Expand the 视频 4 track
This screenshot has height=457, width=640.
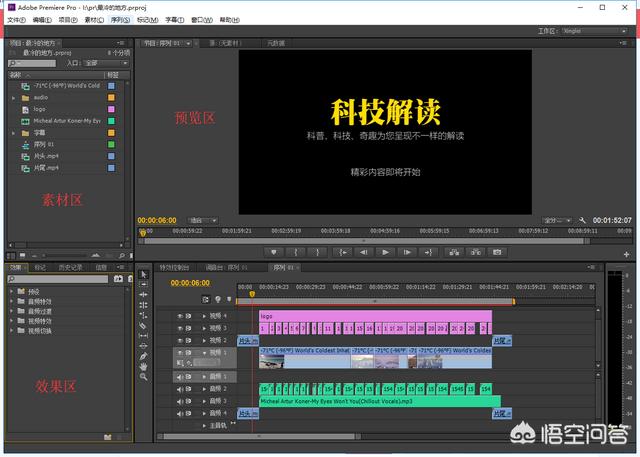pyautogui.click(x=204, y=316)
